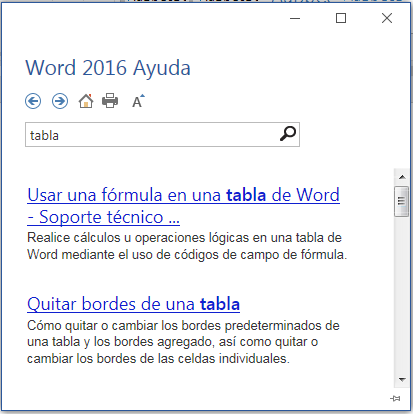This screenshot has height=414, width=413.
Task: Open the Help home page icon
Action: [x=86, y=101]
